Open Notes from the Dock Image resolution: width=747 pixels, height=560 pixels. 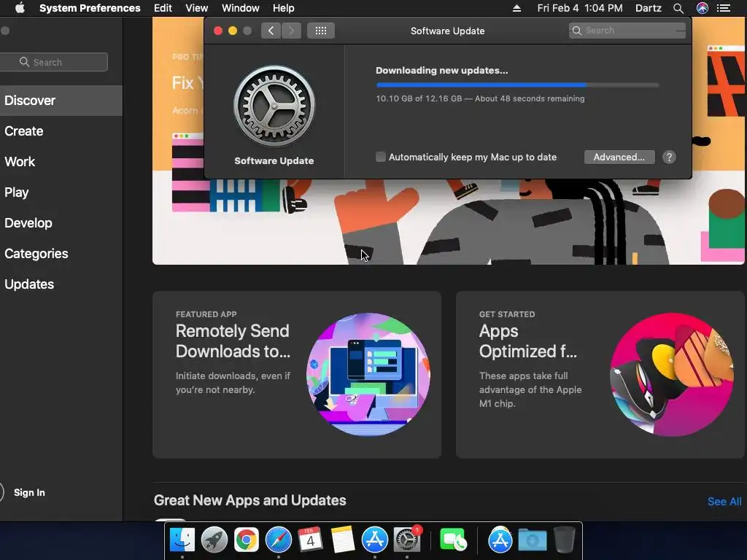coord(343,540)
